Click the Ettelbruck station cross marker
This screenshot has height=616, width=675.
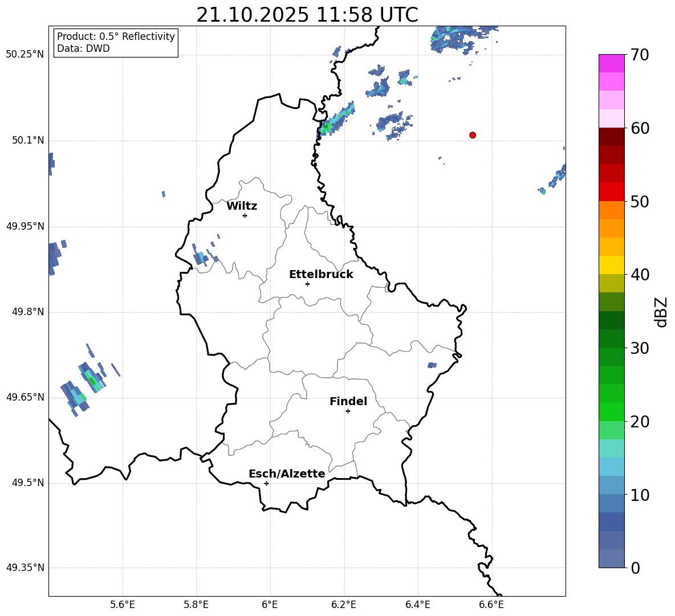coord(307,284)
